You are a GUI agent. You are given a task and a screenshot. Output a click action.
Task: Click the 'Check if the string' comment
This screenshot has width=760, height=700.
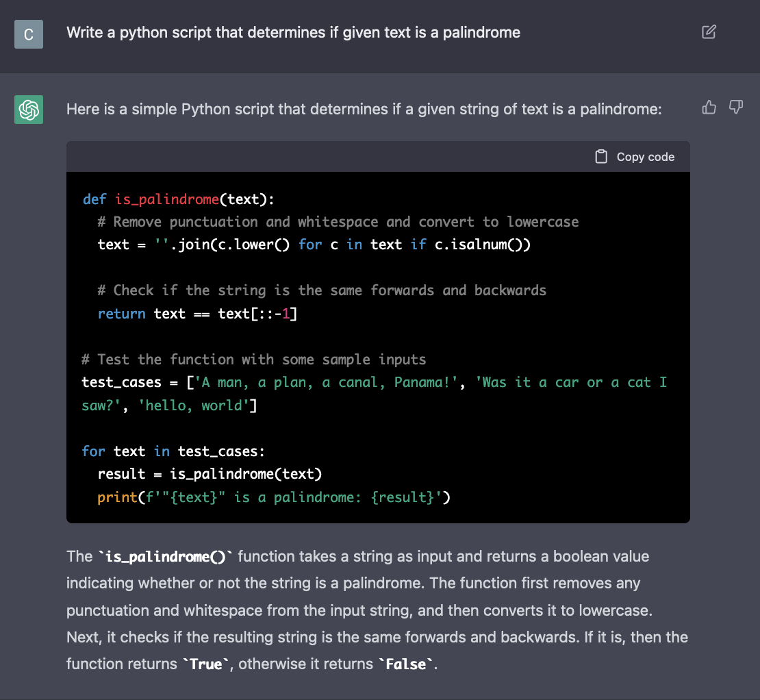coord(322,290)
